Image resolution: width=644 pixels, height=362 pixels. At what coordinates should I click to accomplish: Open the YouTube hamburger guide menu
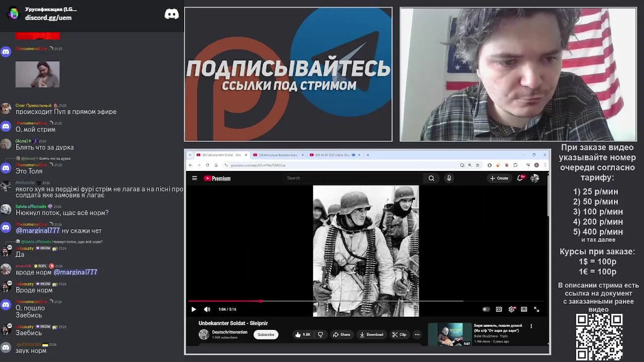point(194,178)
